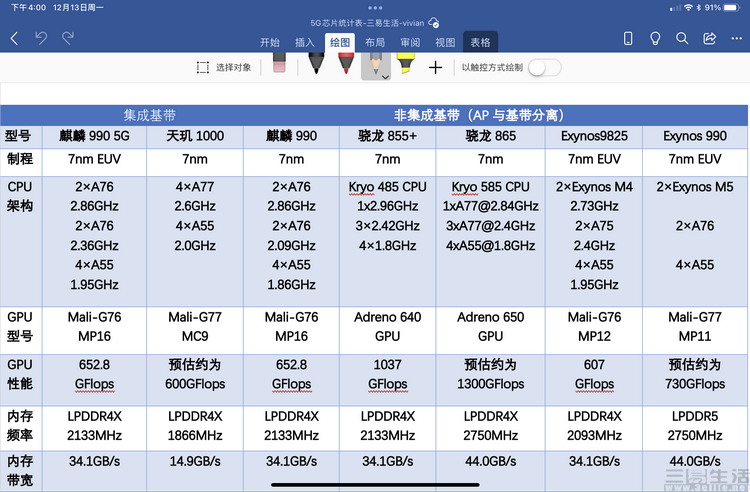Undo the last action
Screen dimensions: 750x492
[41, 38]
